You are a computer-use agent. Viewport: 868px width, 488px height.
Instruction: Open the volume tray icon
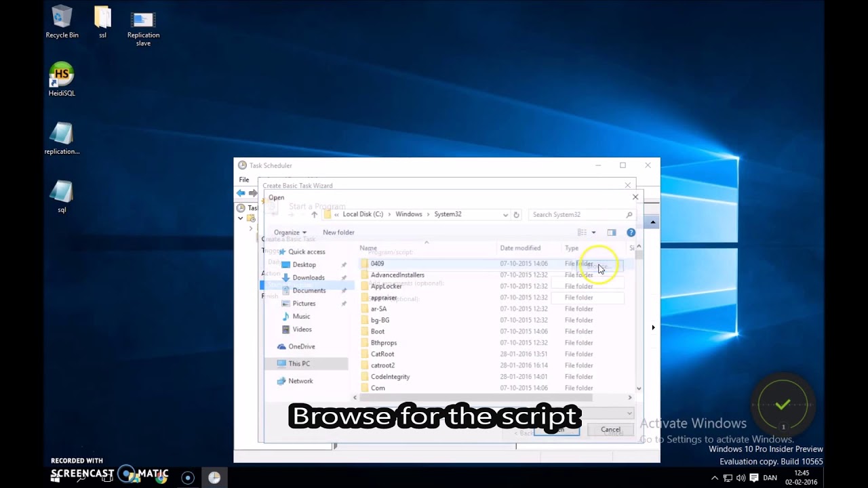(x=741, y=478)
